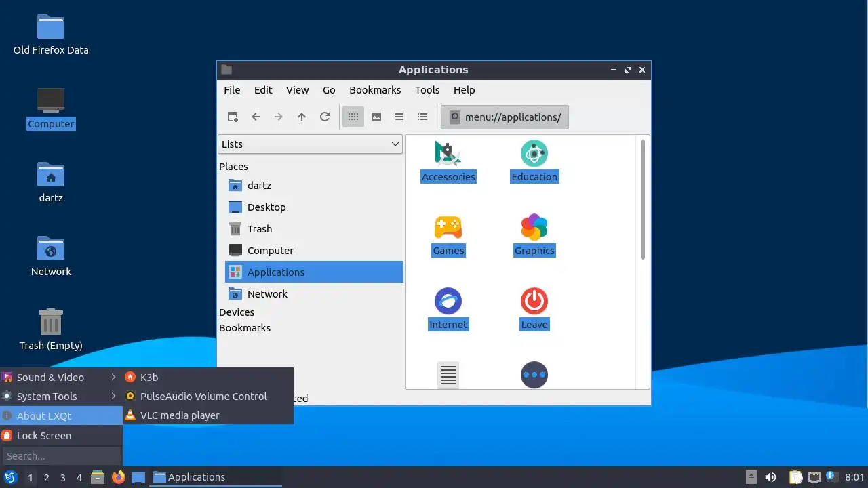Switch to desktop 2

point(46,478)
